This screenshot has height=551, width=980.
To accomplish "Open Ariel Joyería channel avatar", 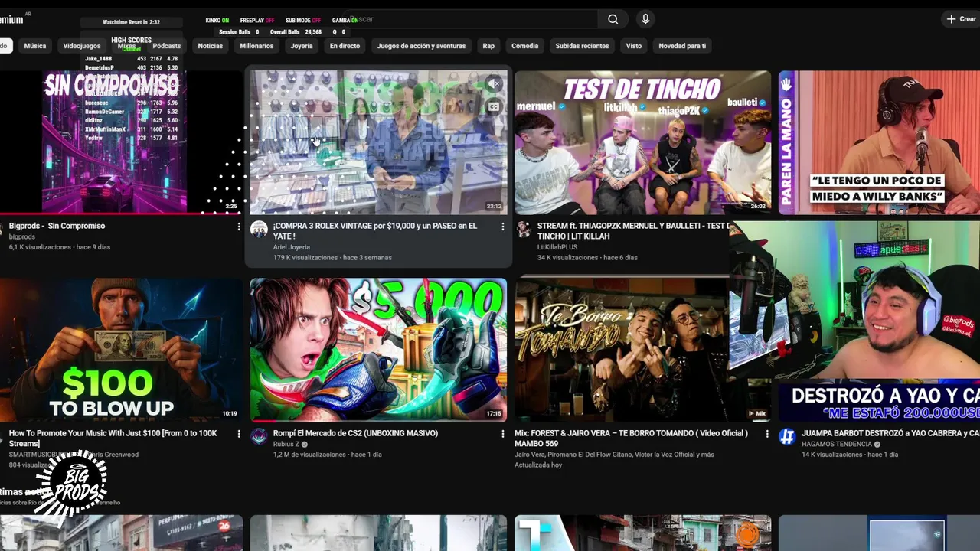I will (259, 230).
